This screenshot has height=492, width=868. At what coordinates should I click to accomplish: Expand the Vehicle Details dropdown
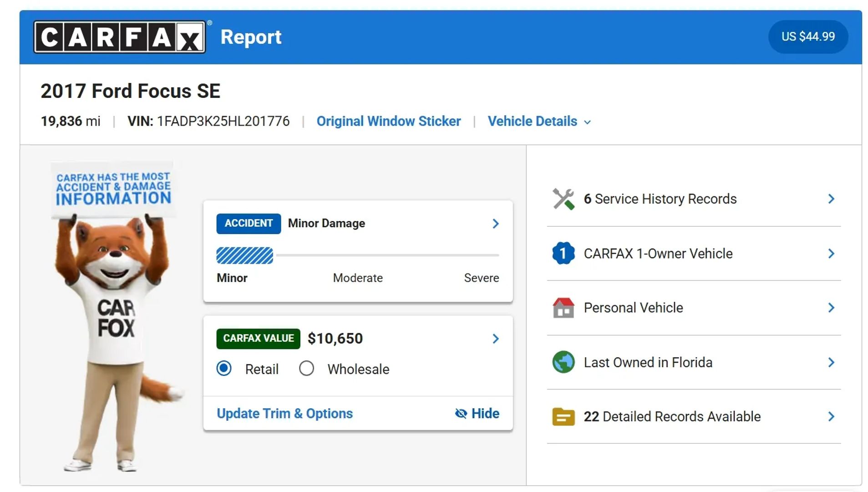[539, 121]
